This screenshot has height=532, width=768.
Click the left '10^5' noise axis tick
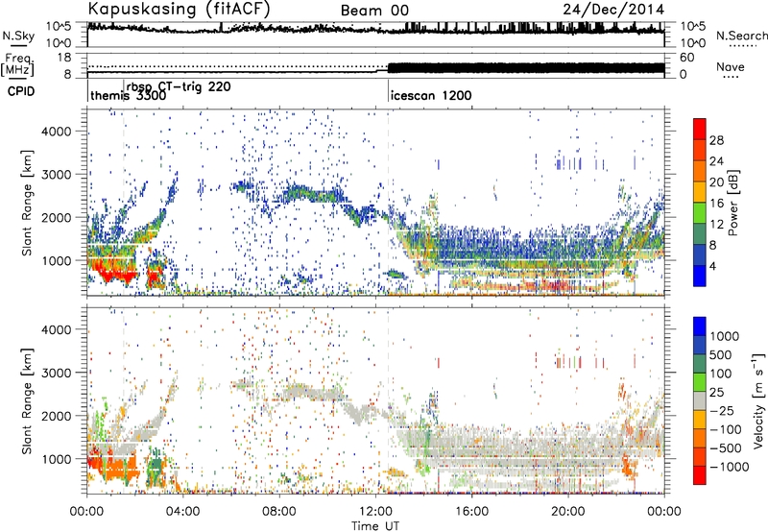coord(59,27)
